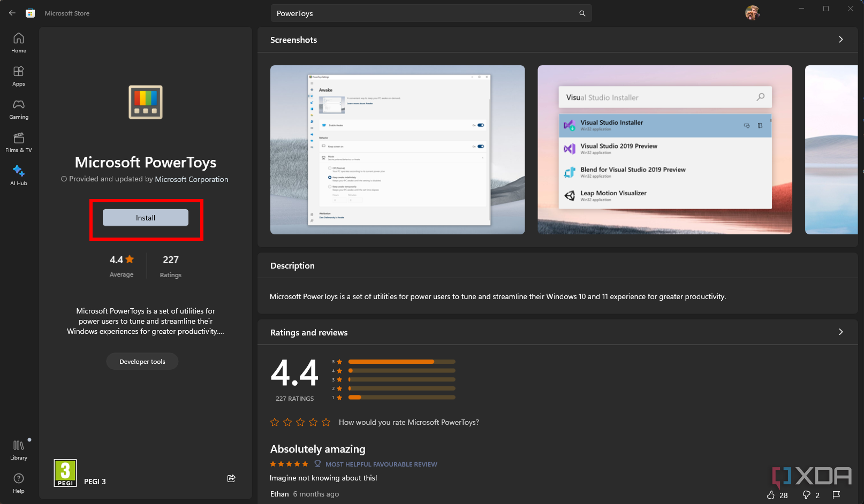
Task: Click the 2 star rating bar
Action: point(401,388)
